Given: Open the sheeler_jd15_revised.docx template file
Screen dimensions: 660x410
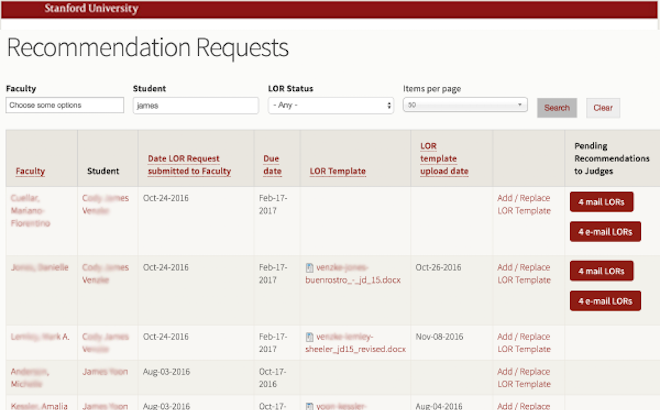Looking at the screenshot, I should tap(356, 343).
